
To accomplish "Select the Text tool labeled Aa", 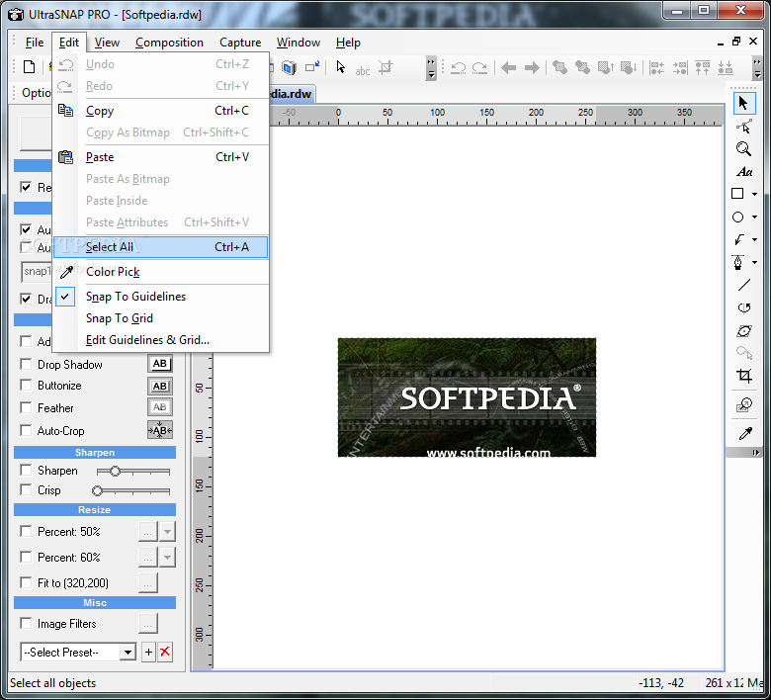I will tap(743, 172).
